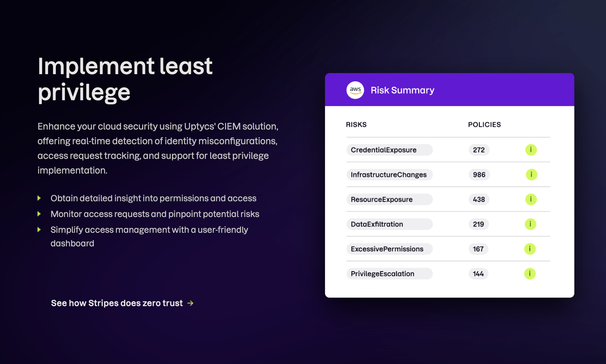Click info icon beside ResourceExposure
The height and width of the screenshot is (364, 606).
tap(531, 199)
